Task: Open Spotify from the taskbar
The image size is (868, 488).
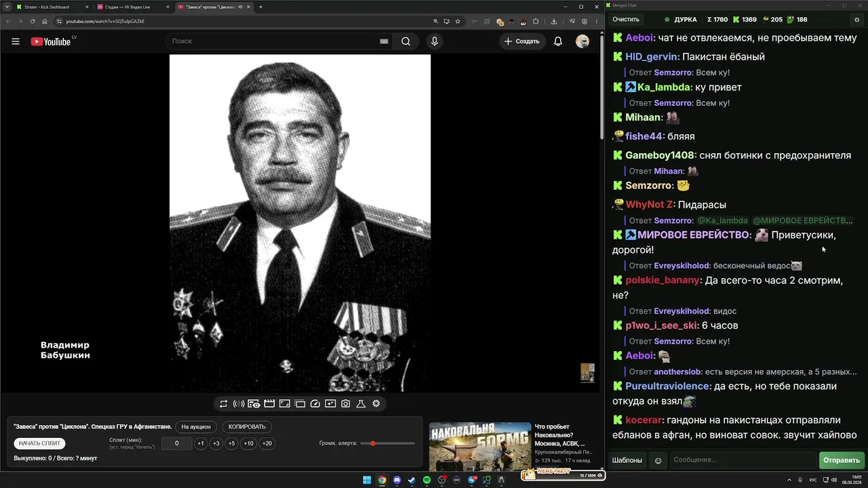Action: 427,481
